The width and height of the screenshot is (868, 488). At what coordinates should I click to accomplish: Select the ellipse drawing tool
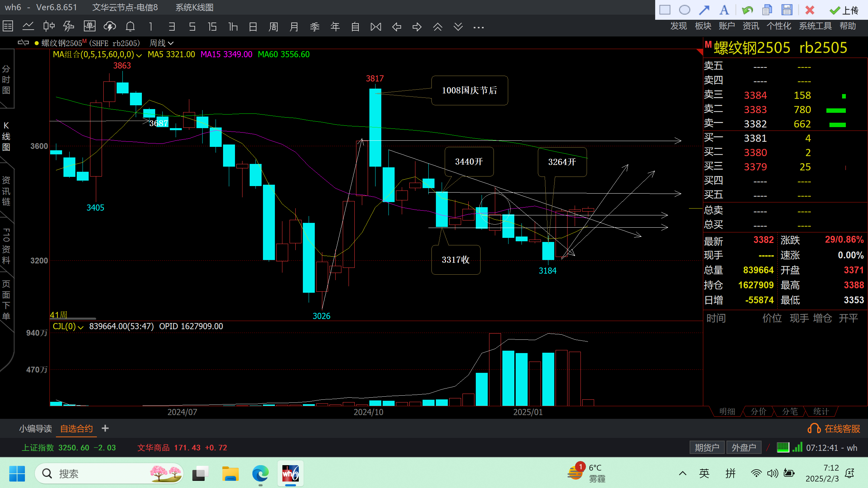point(684,10)
